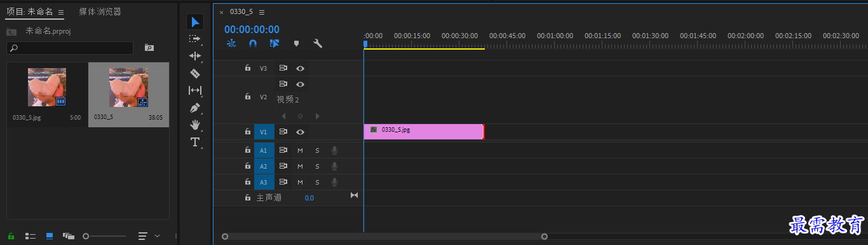Toggle project write lock green icon

[x=11, y=236]
